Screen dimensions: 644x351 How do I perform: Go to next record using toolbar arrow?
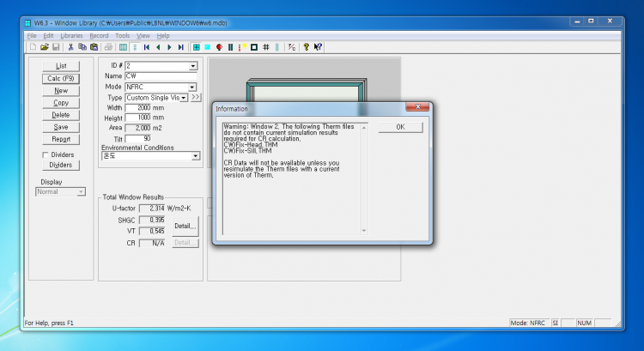(x=169, y=47)
